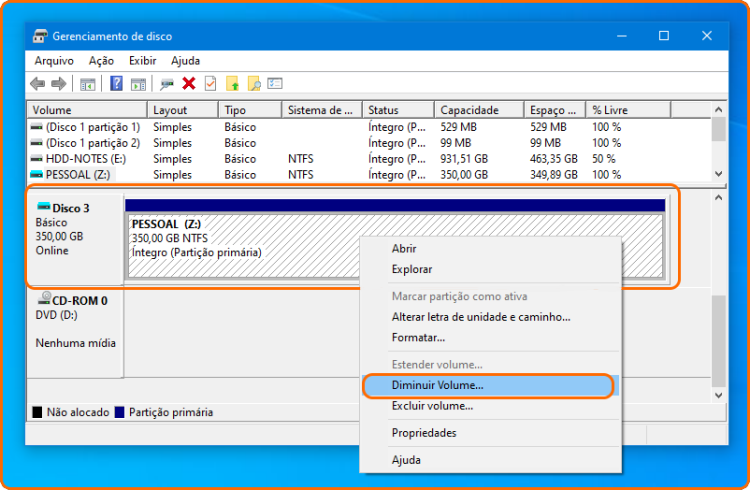Click the 349,89 GB free space cell
This screenshot has height=490, width=750.
(x=553, y=175)
